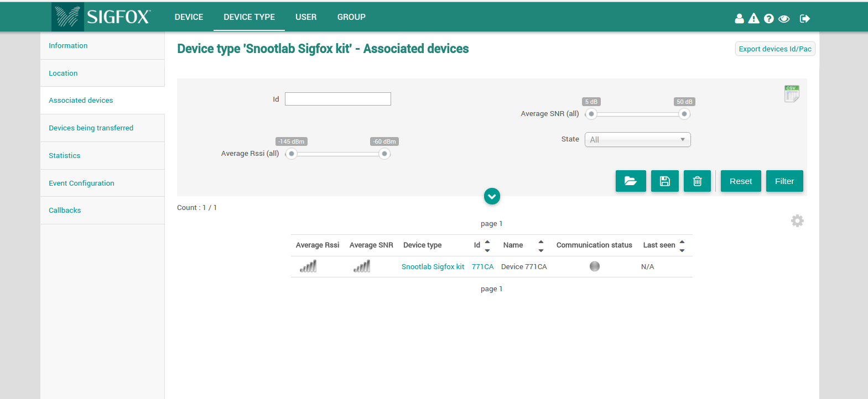Open the Snootlab Sigfox kit link
Viewport: 868px width, 399px height.
(x=433, y=267)
